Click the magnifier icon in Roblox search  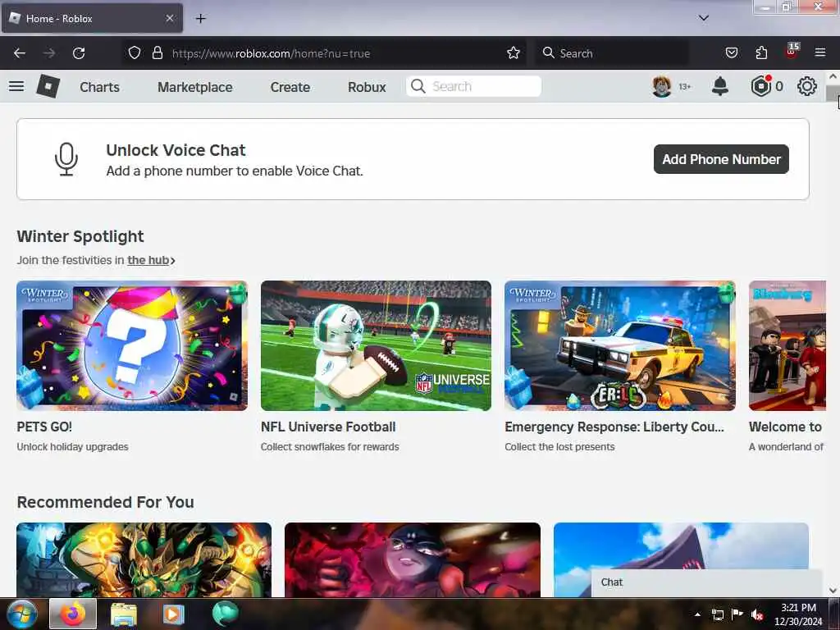point(418,86)
